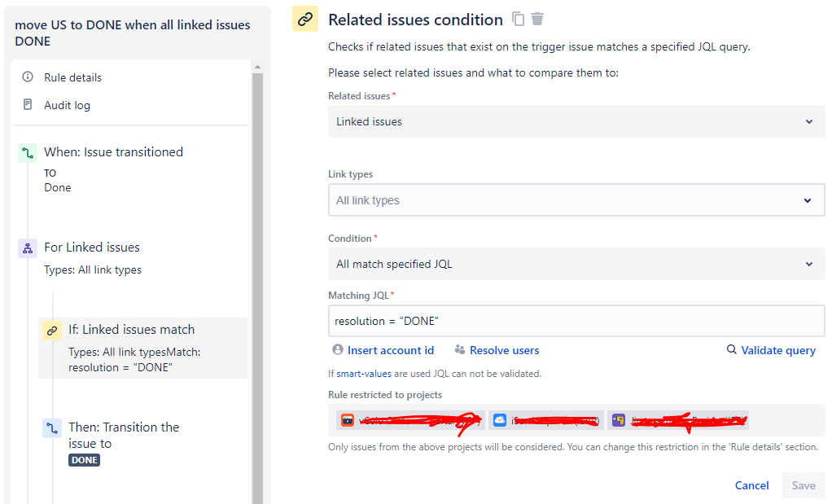Click the magnifier icon next to Validate query

(x=730, y=350)
